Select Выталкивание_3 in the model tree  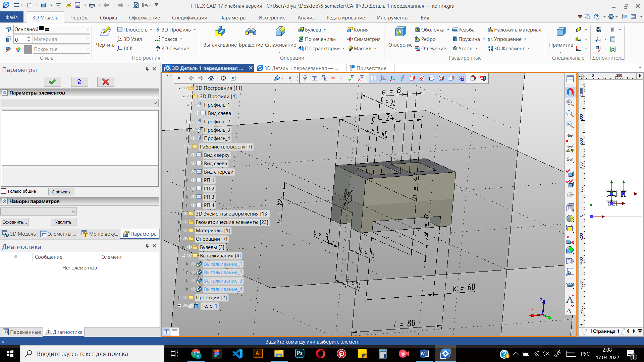coord(223,281)
